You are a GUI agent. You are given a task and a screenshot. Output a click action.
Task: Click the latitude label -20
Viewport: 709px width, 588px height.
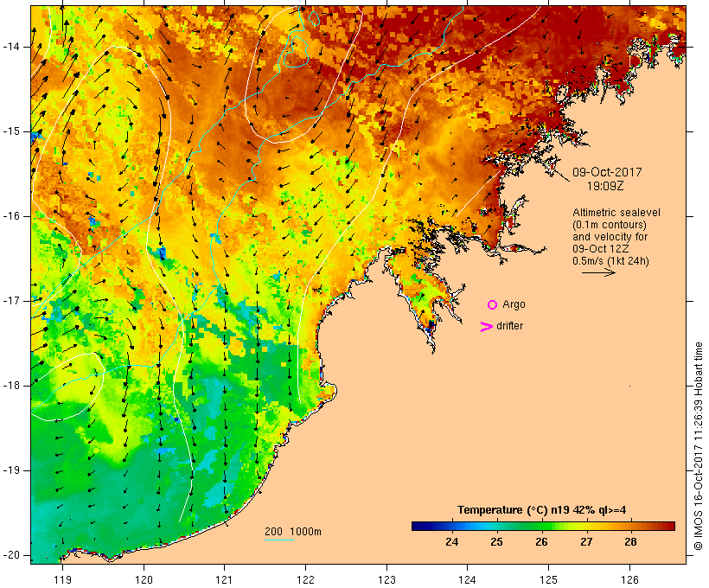pos(10,555)
